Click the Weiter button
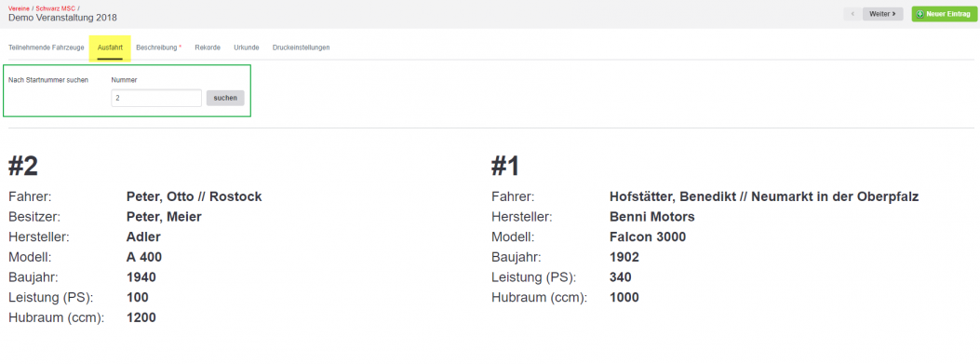The height and width of the screenshot is (364, 980). coord(882,14)
